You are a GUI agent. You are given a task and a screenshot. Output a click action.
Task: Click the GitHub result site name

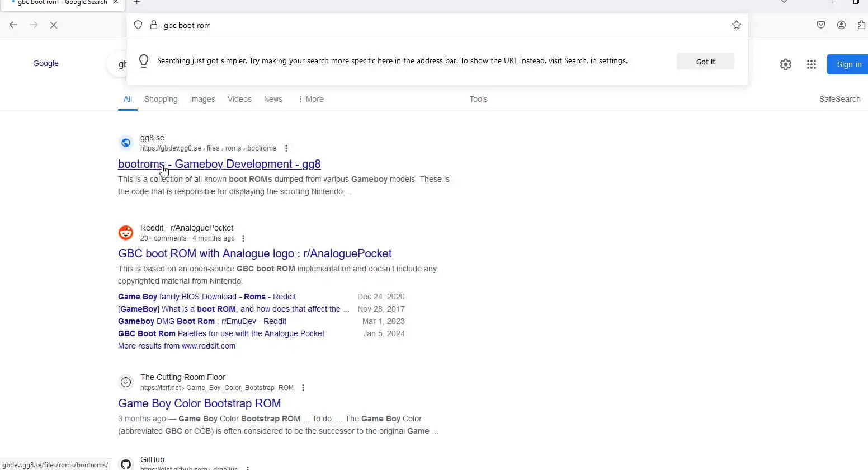tap(152, 459)
